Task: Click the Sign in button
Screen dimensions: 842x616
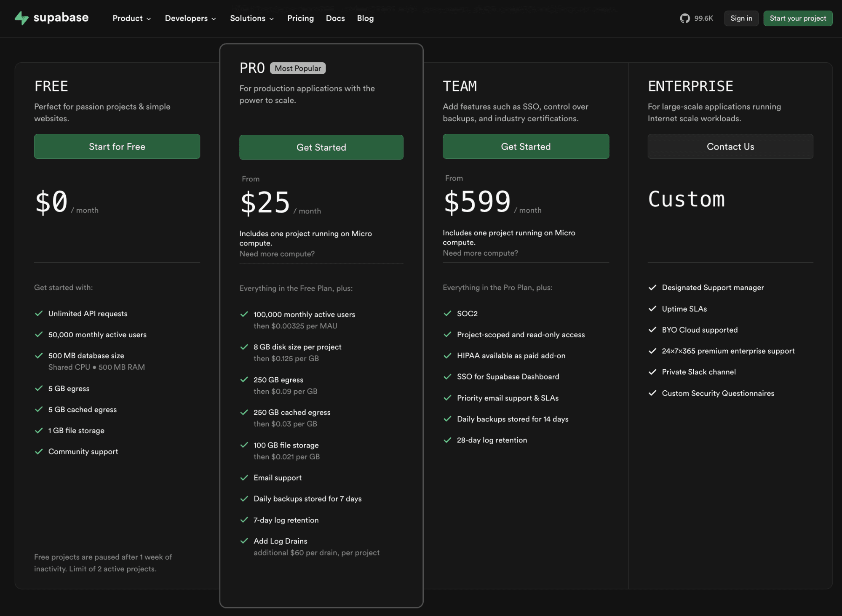Action: pyautogui.click(x=741, y=18)
